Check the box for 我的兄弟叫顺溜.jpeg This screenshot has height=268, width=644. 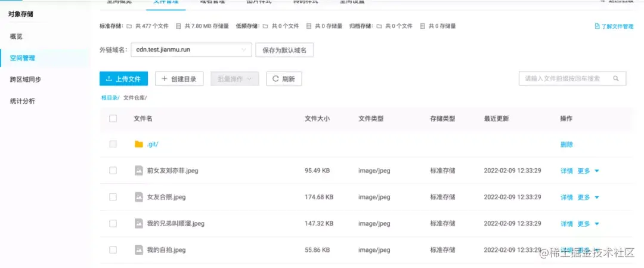pos(113,224)
